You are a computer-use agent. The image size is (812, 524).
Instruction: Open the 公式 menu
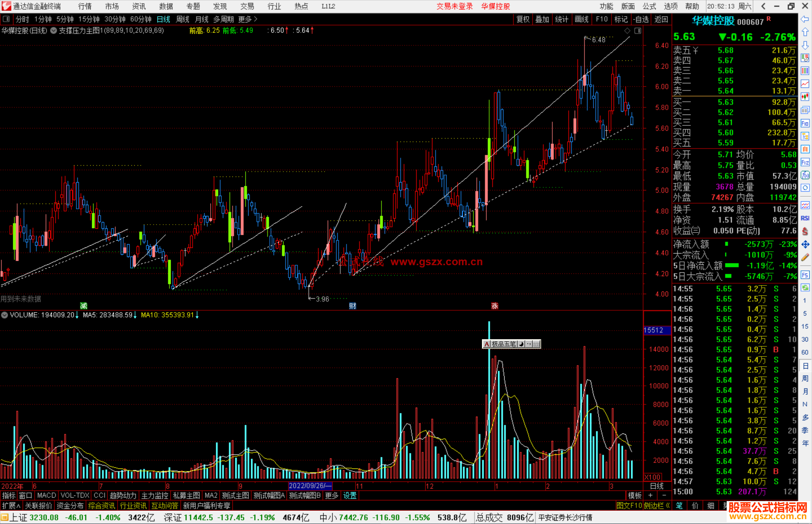(649, 6)
